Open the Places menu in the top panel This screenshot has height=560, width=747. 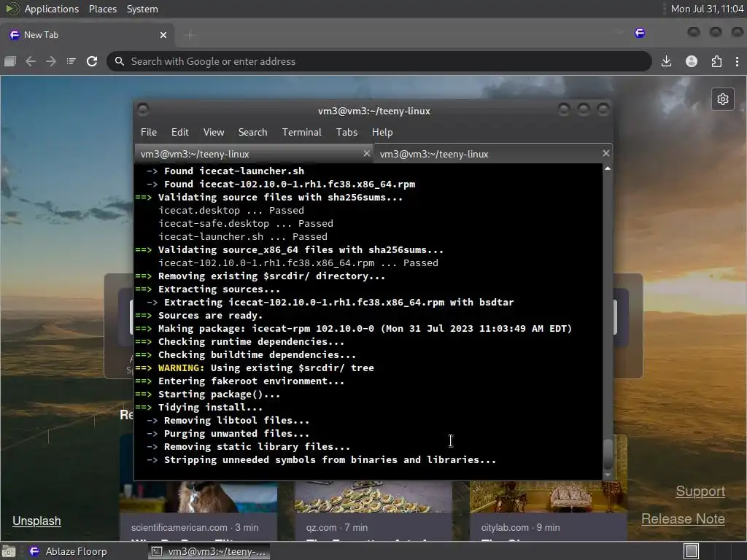102,9
